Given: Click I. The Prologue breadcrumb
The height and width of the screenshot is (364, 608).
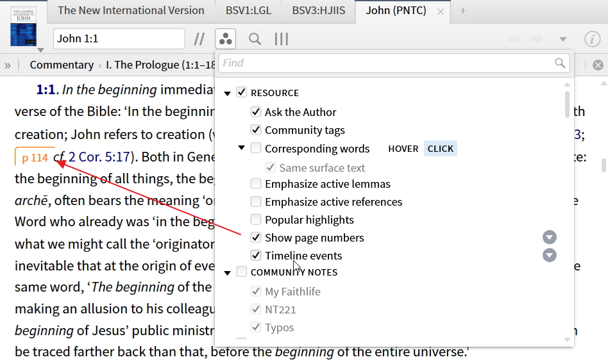Looking at the screenshot, I should [160, 65].
